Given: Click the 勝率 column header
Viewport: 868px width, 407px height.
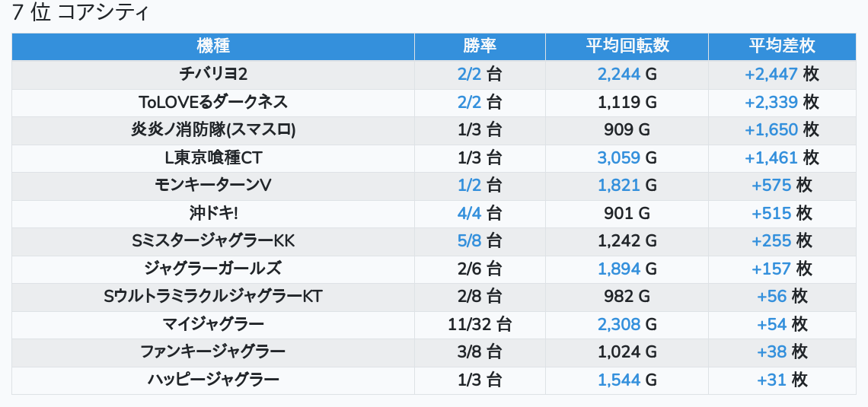Looking at the screenshot, I should click(480, 46).
